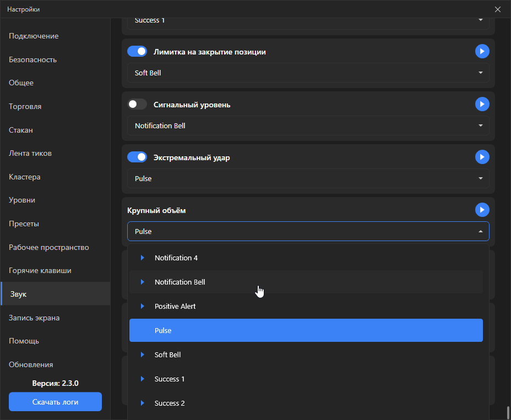Open the Горячие клавиши section
The image size is (511, 420).
click(x=56, y=270)
